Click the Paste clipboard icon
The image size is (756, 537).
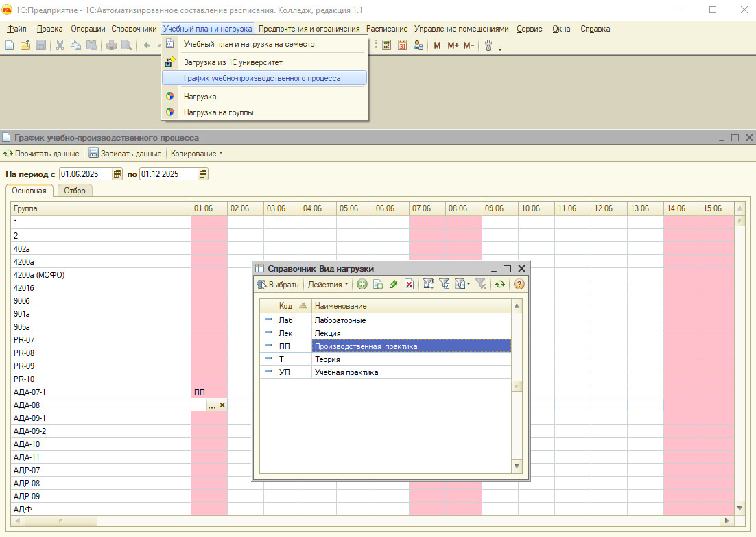click(x=91, y=45)
